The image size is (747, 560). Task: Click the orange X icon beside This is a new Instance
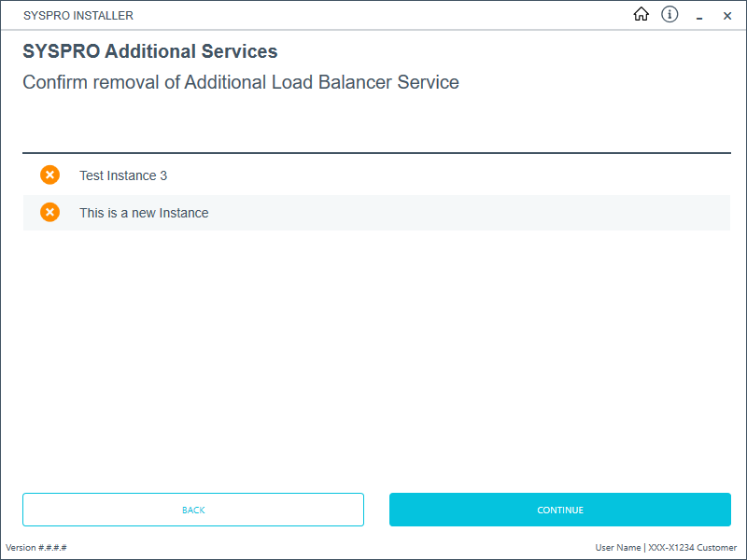(49, 213)
